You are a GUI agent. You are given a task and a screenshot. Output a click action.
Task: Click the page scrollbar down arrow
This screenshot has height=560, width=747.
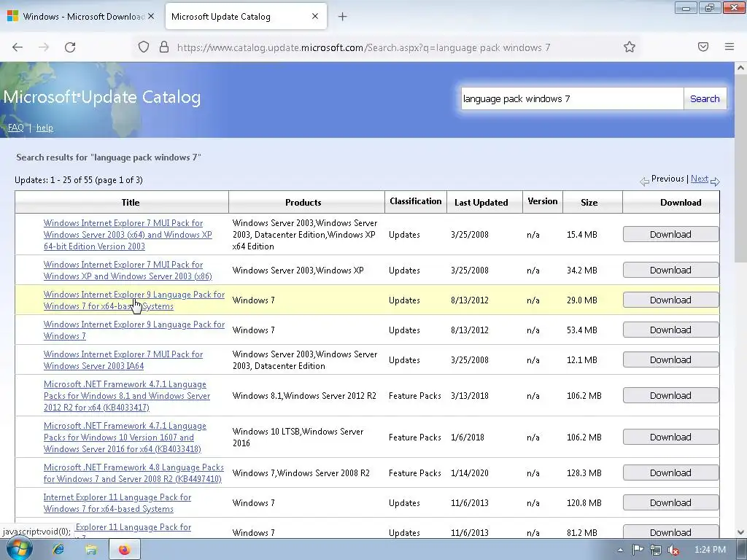[741, 532]
